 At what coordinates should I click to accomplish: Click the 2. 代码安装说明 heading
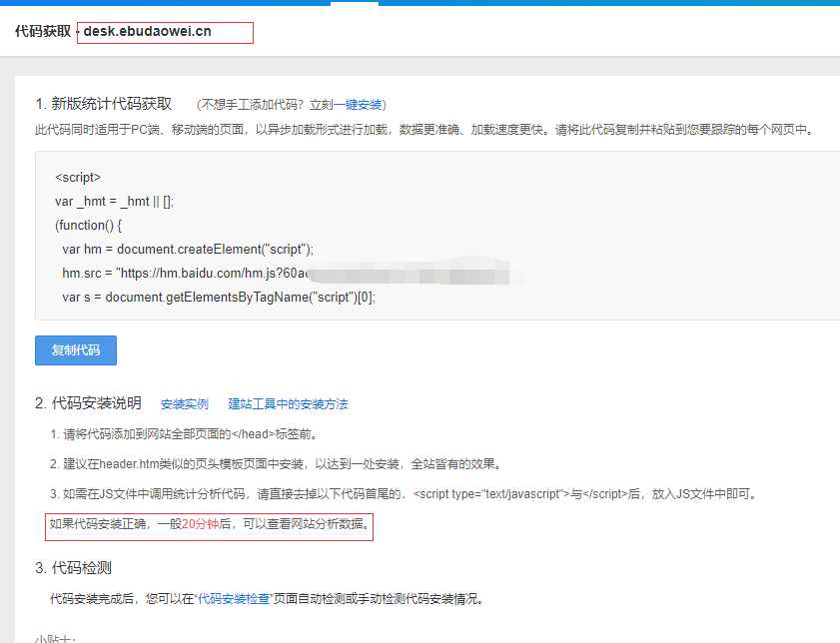(88, 403)
